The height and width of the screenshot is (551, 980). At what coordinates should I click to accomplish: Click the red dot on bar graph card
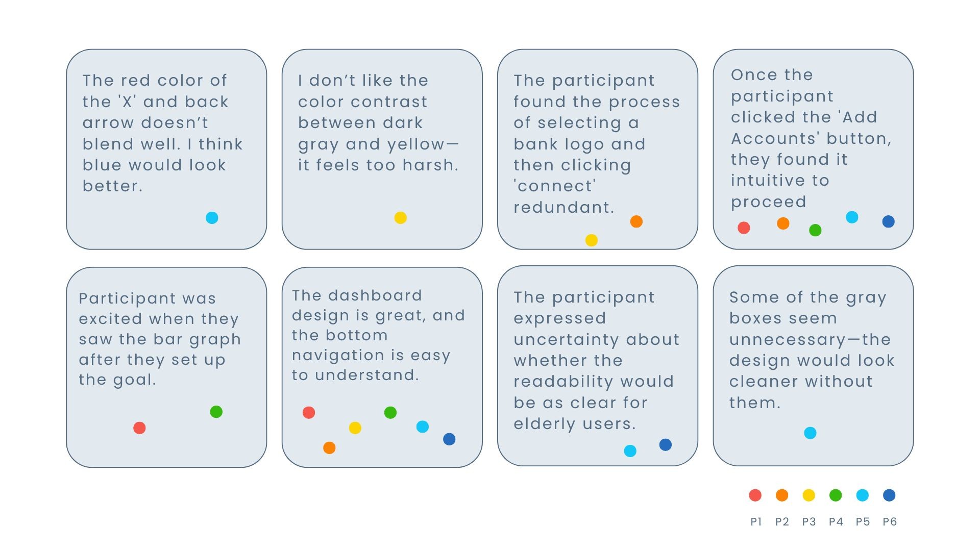(139, 428)
